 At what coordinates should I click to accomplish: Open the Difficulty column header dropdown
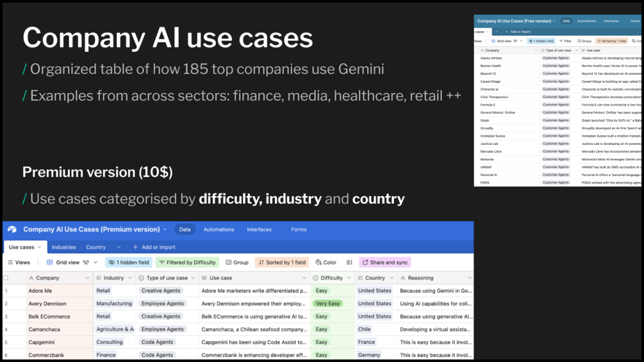click(x=349, y=278)
